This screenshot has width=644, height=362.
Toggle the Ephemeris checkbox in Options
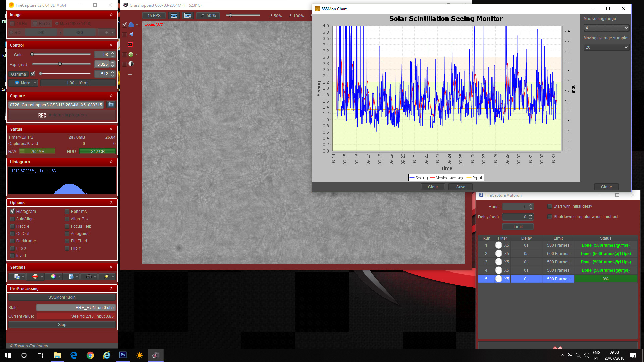(x=67, y=211)
